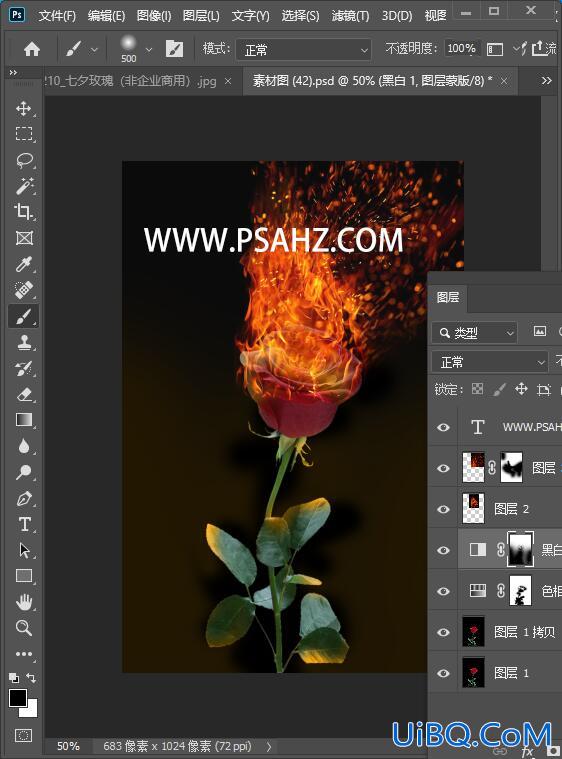
Task: Open the brush 模式 blend mode dropdown
Action: (304, 50)
